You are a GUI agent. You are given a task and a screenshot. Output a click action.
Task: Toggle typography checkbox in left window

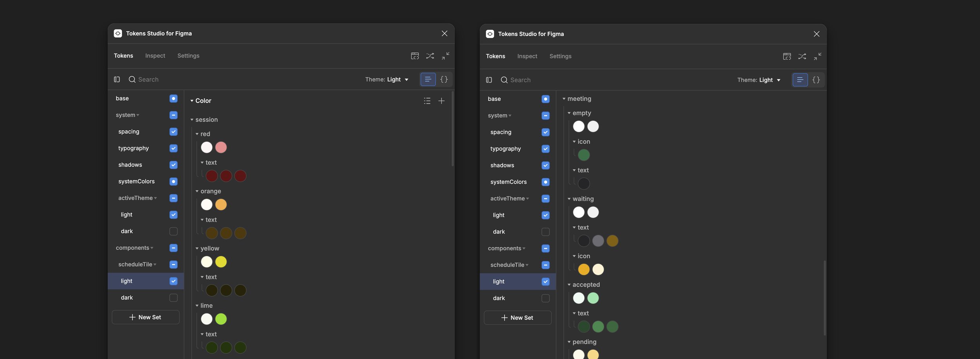pyautogui.click(x=173, y=148)
